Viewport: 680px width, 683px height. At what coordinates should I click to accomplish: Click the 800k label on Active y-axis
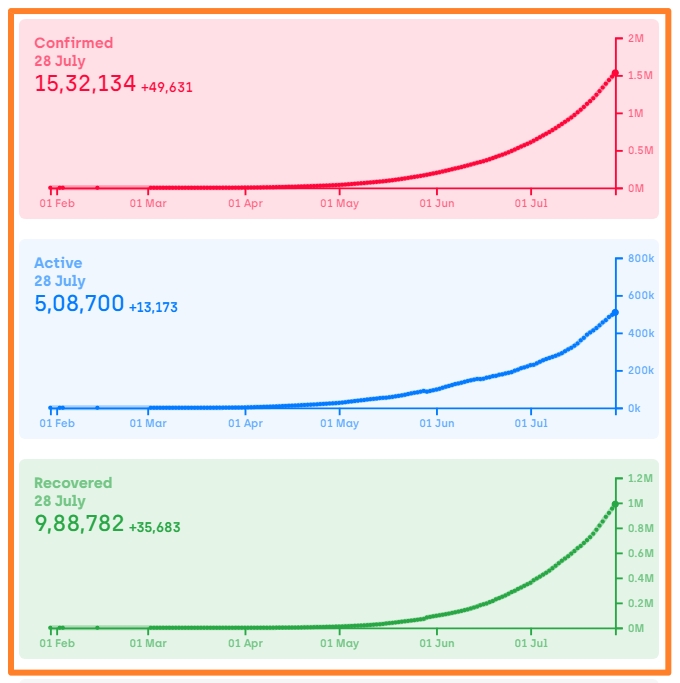641,258
